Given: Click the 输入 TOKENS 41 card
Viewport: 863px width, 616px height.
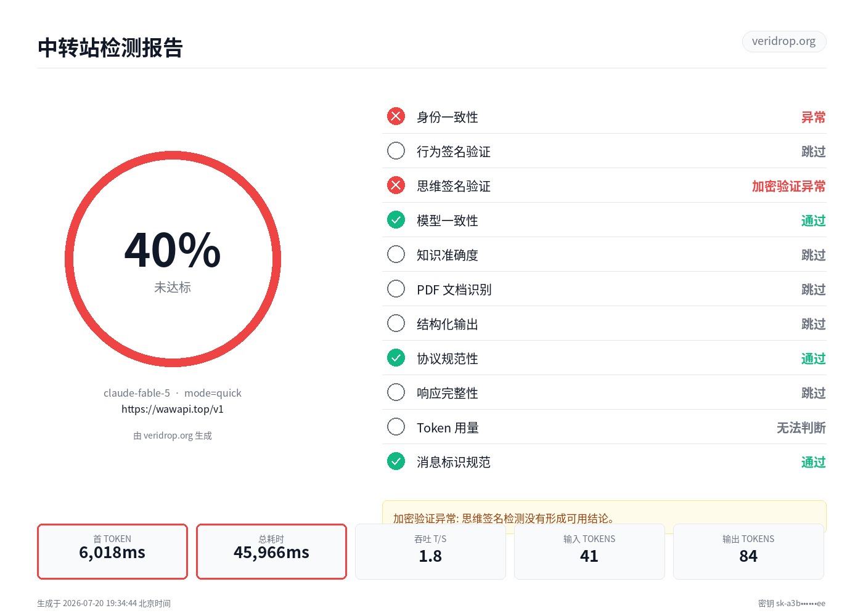Looking at the screenshot, I should click(x=589, y=551).
